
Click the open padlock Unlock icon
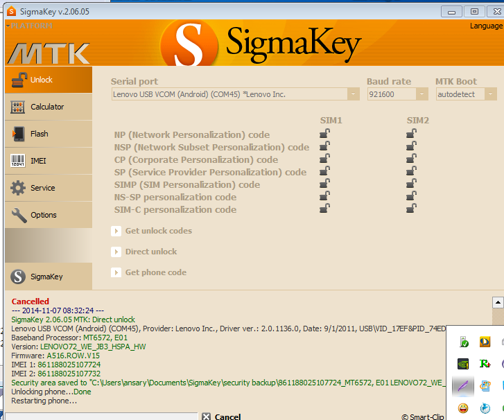pyautogui.click(x=19, y=80)
